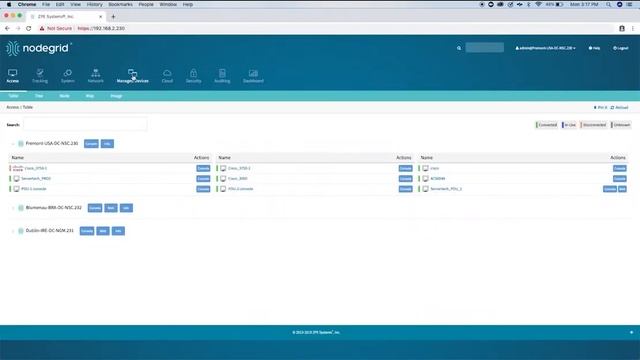Screen dimensions: 640x360
Task: Open the Managed Devices section
Action: (133, 76)
